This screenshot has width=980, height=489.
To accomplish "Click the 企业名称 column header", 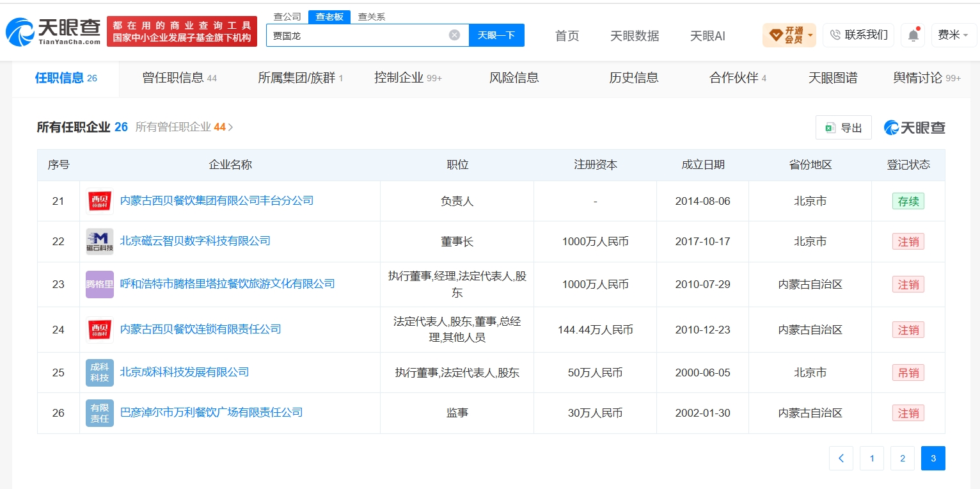I will pos(230,165).
